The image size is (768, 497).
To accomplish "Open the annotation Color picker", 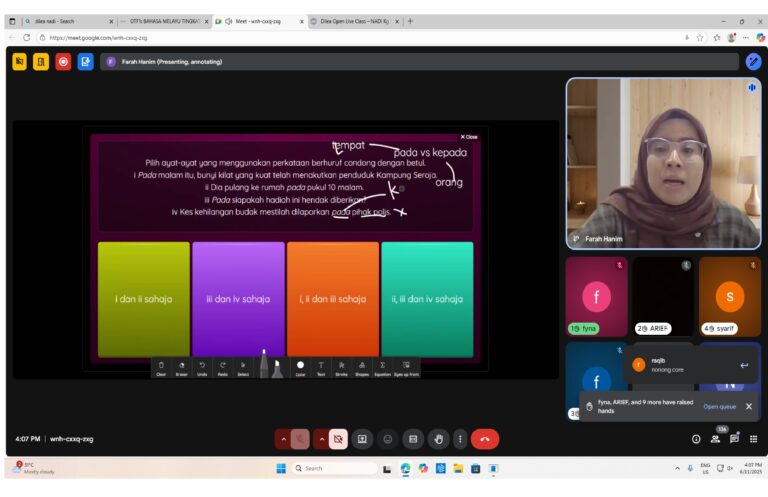I will [x=300, y=367].
